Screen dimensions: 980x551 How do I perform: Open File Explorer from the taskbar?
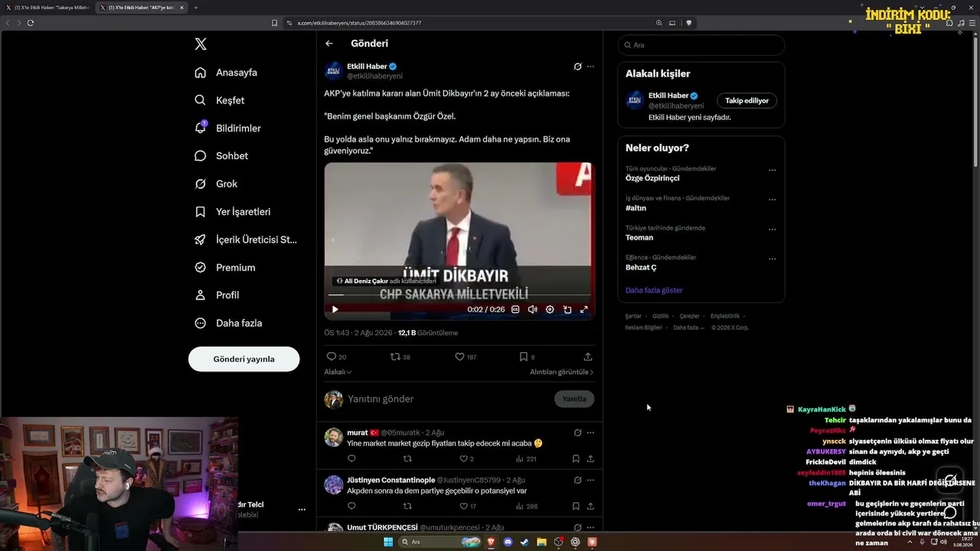tap(541, 542)
